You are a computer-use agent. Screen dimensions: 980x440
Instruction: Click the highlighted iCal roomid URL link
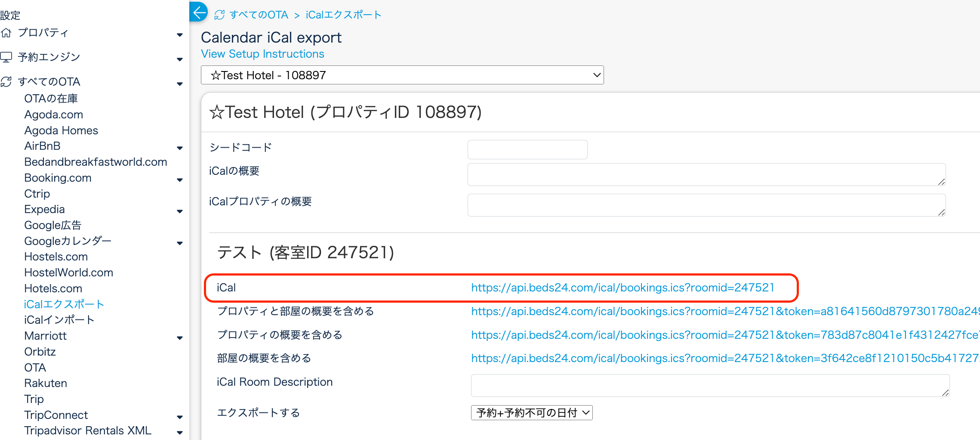(623, 288)
